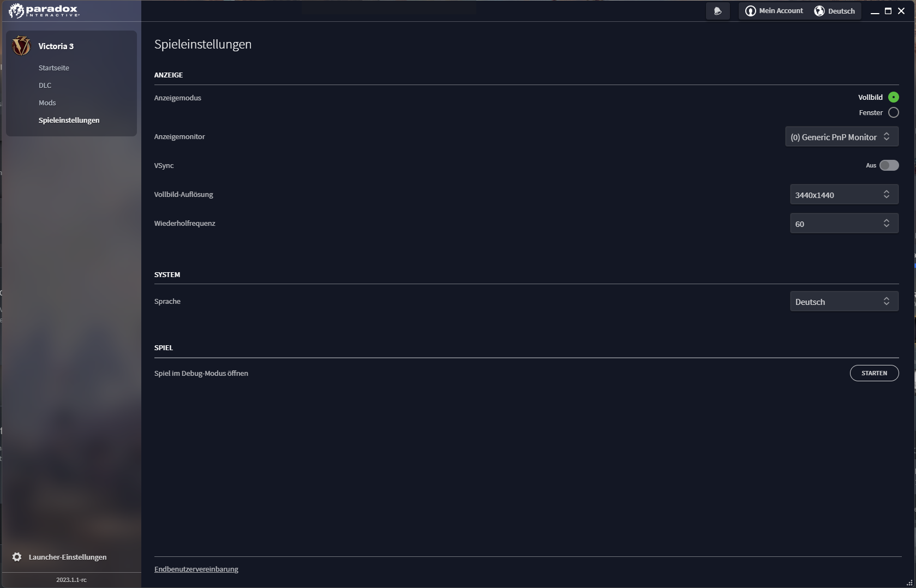
Task: Open the notifications bell icon
Action: coord(717,11)
